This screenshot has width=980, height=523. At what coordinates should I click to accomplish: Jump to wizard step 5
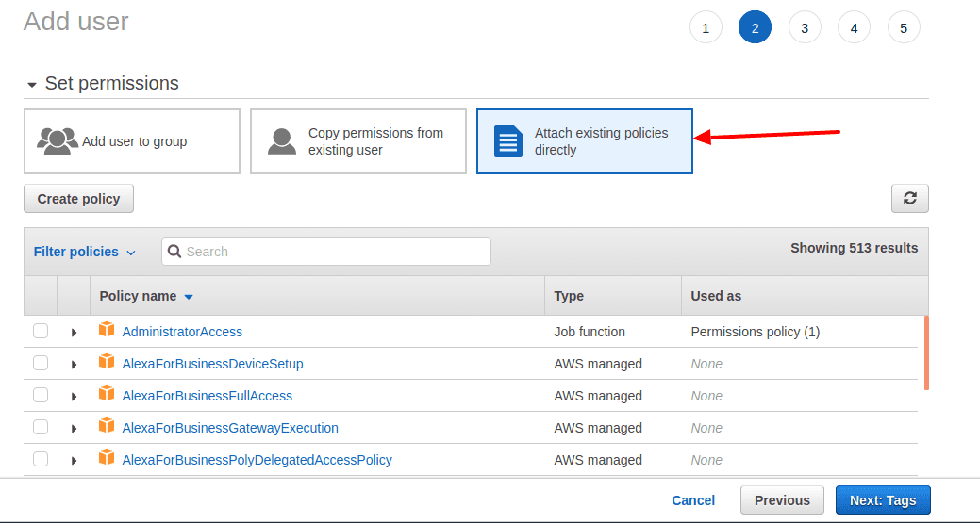(903, 28)
